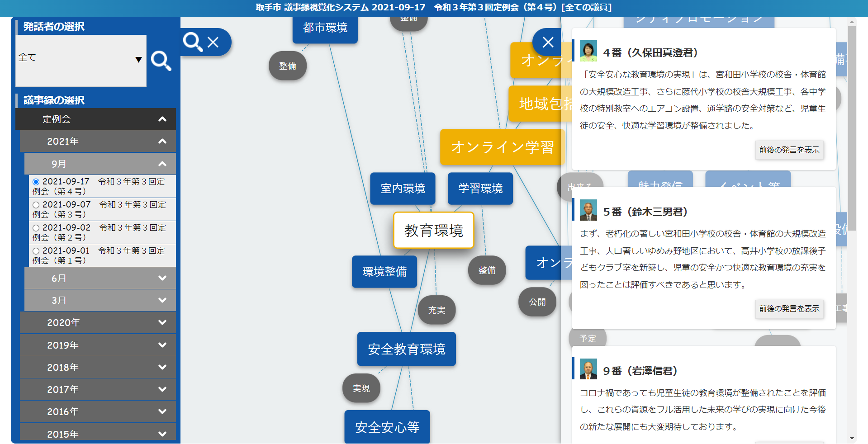This screenshot has width=868, height=444.
Task: Click the portrait photo of 鈴木三男君
Action: click(x=588, y=210)
